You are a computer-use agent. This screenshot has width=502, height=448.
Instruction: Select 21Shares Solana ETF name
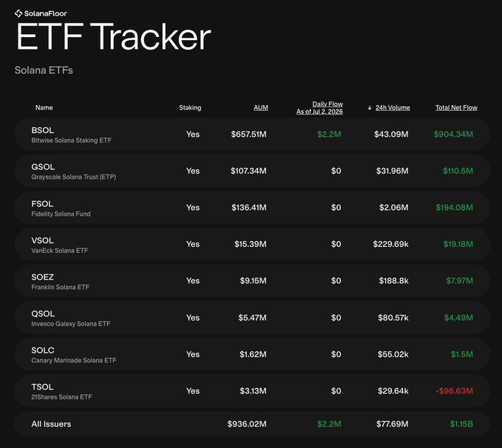(61, 397)
